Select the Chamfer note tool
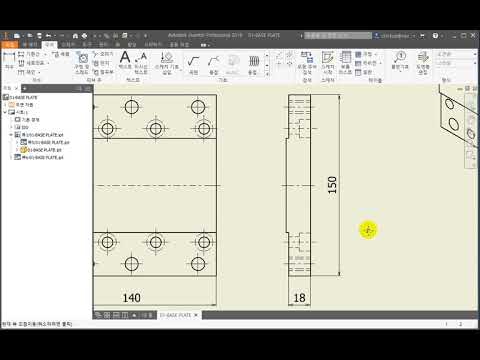 tap(103, 54)
